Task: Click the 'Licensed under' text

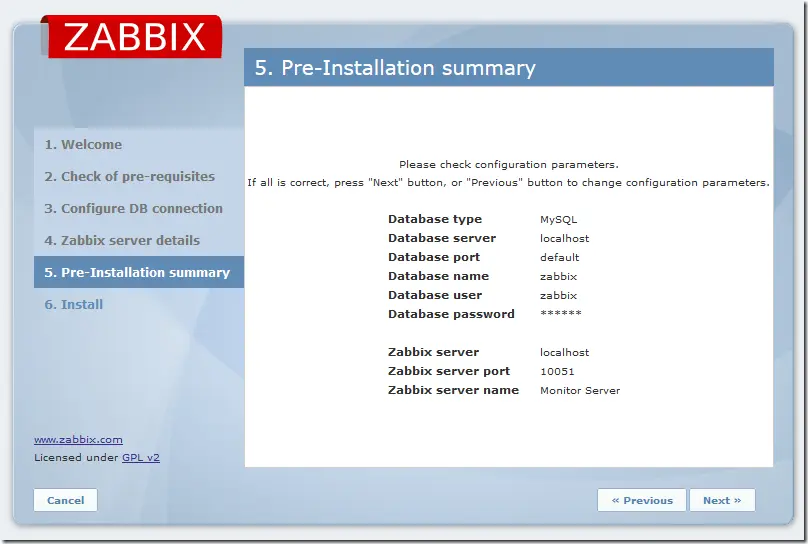Action: [76, 457]
